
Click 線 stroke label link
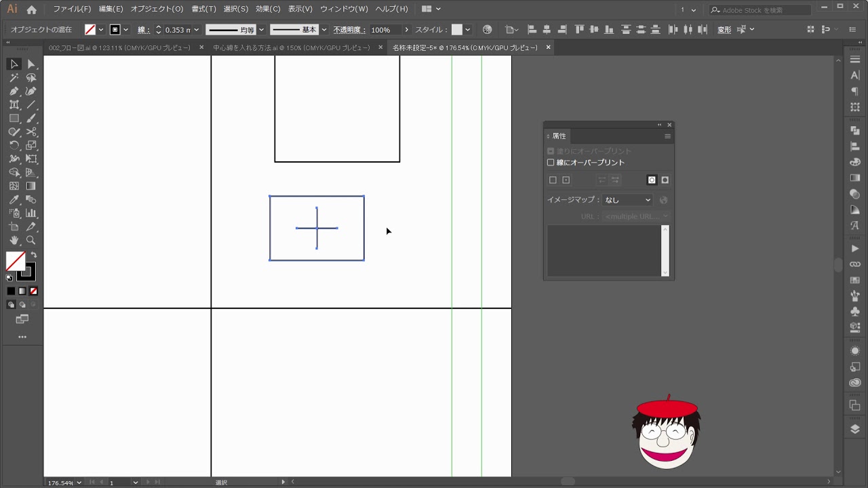143,30
